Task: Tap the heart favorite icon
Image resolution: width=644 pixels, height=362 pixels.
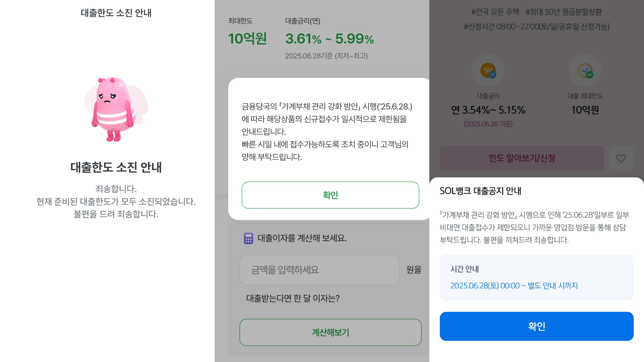Action: pos(621,158)
